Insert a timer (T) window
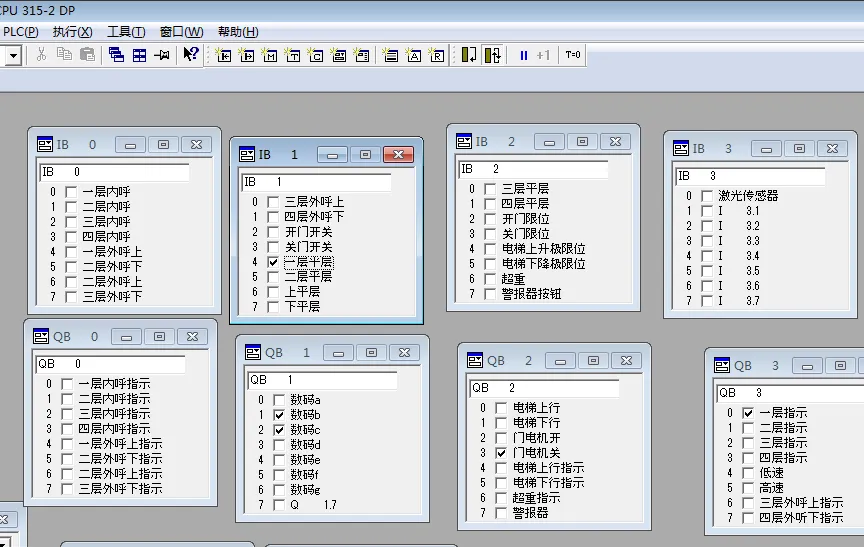Viewport: 864px width, 547px height. coord(293,55)
